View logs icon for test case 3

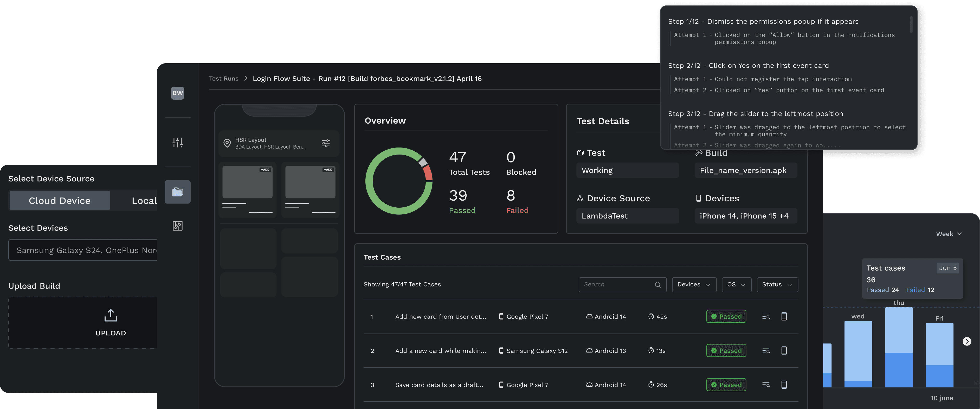click(766, 385)
